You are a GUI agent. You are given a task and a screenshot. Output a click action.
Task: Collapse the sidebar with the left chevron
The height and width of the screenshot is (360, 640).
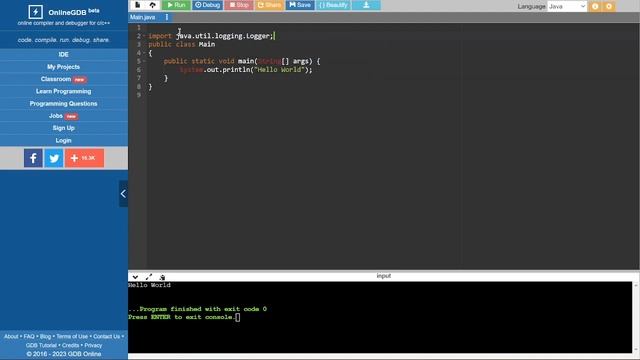123,193
